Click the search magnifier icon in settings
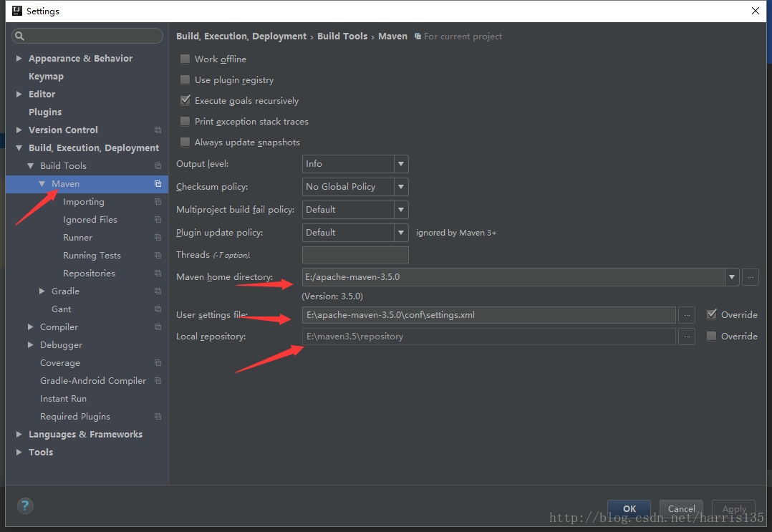 [20, 36]
